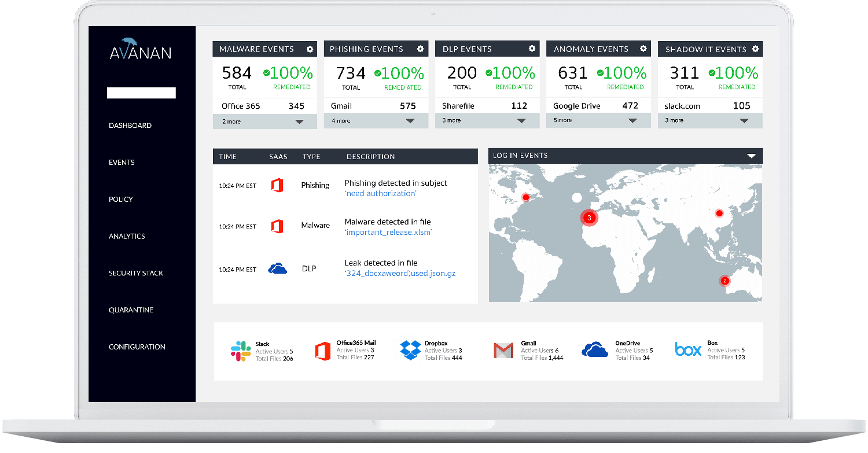Click the Gmail envelope logo icon
Screen dimensions: 868x453
503,350
